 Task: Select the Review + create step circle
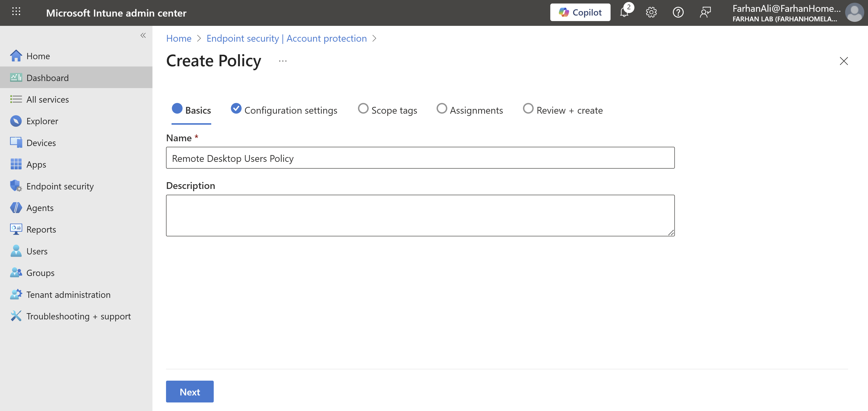click(528, 109)
